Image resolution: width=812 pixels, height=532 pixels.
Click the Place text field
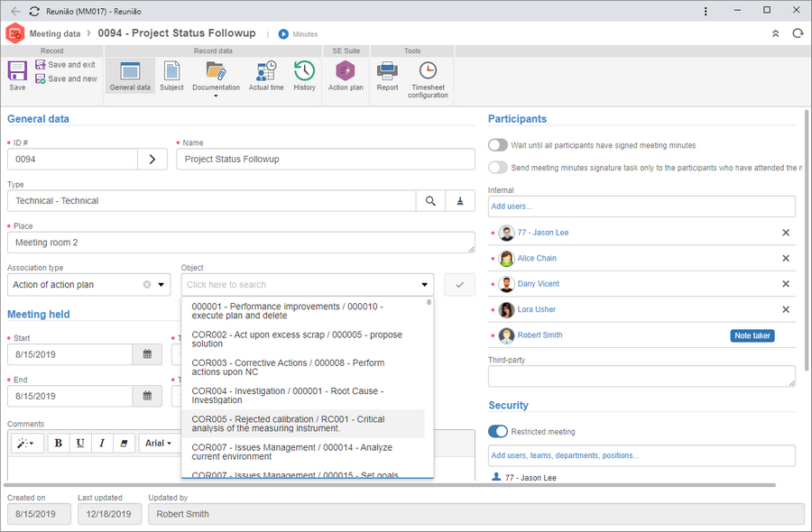pyautogui.click(x=241, y=243)
